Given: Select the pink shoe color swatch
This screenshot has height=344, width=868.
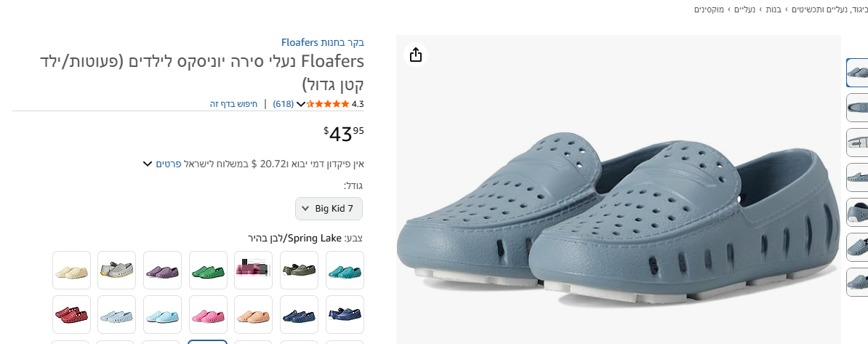Looking at the screenshot, I should [x=208, y=315].
